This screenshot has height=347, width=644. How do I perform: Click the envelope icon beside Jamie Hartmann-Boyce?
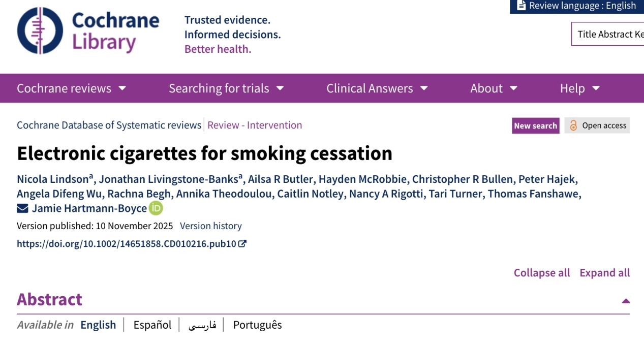(x=22, y=208)
